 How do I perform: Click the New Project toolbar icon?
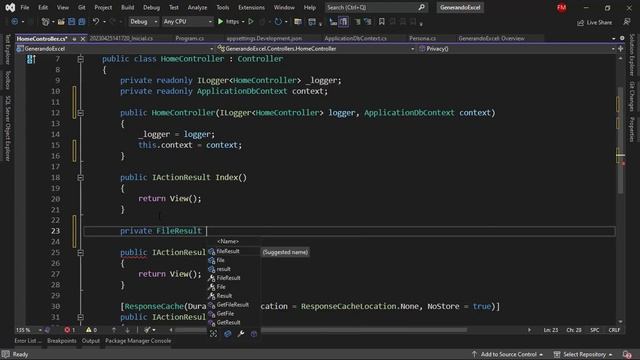point(45,22)
